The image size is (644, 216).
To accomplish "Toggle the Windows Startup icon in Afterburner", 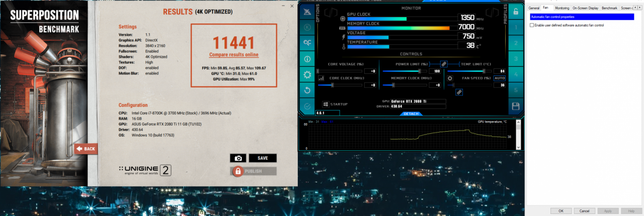I will tap(326, 104).
